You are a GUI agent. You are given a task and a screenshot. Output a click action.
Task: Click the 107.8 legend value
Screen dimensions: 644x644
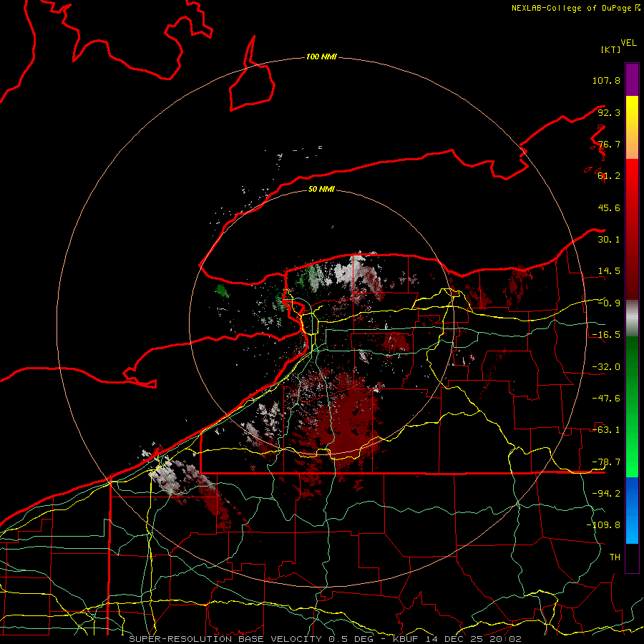pyautogui.click(x=606, y=80)
